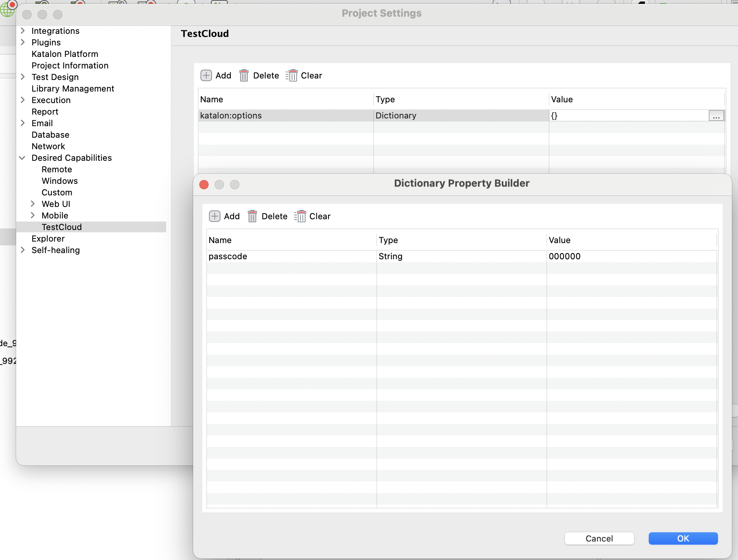Collapse the Desired Capabilities section
This screenshot has width=738, height=560.
pyautogui.click(x=23, y=158)
